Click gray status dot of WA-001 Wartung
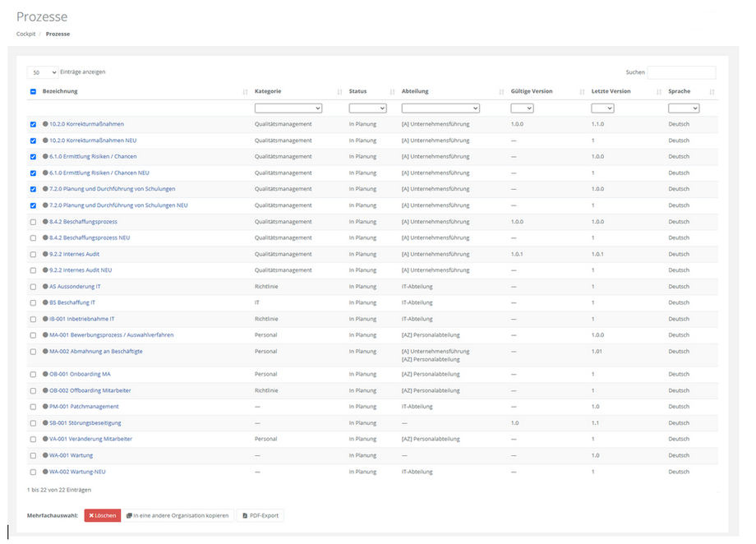Viewport: 756px width, 544px height. [45, 455]
